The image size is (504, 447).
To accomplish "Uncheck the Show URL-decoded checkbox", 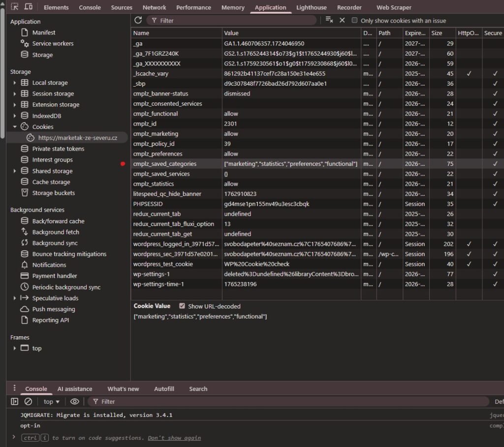I will point(182,306).
